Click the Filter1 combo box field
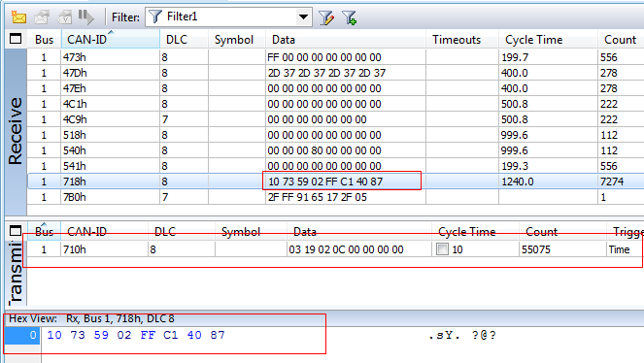The height and width of the screenshot is (363, 644). point(228,17)
